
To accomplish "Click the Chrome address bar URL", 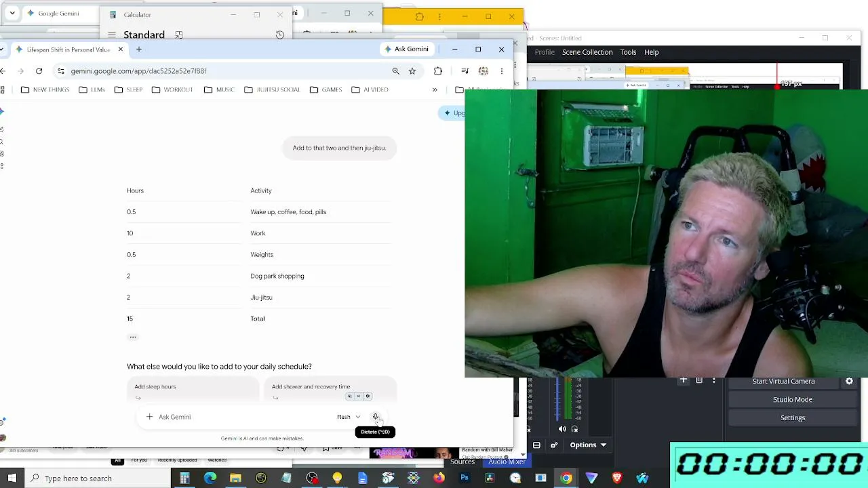I will click(x=138, y=70).
